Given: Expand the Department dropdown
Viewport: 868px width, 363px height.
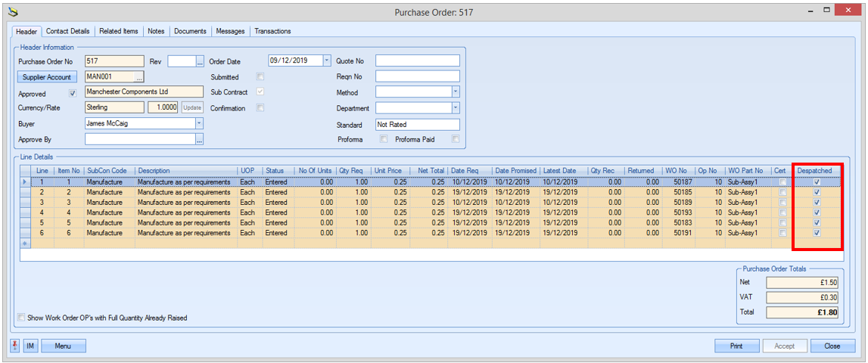Looking at the screenshot, I should pos(455,108).
